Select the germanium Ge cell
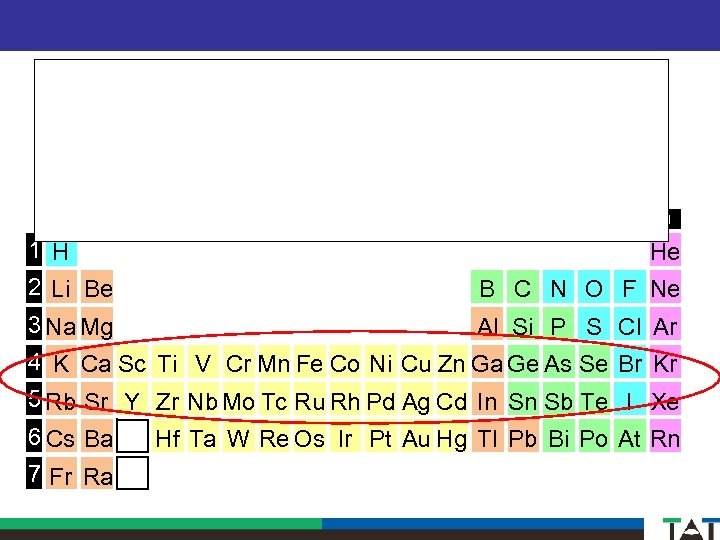This screenshot has width=720, height=540. pos(523,362)
